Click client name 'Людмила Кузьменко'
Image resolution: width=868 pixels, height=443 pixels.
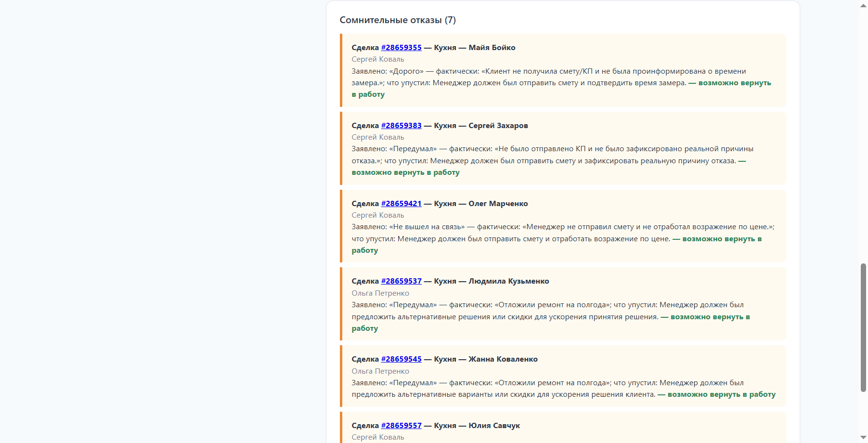tap(509, 281)
